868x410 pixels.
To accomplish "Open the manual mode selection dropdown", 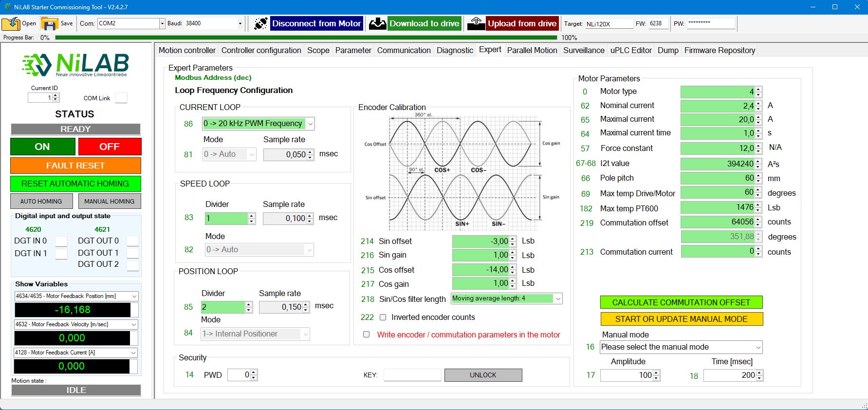I will pyautogui.click(x=757, y=347).
